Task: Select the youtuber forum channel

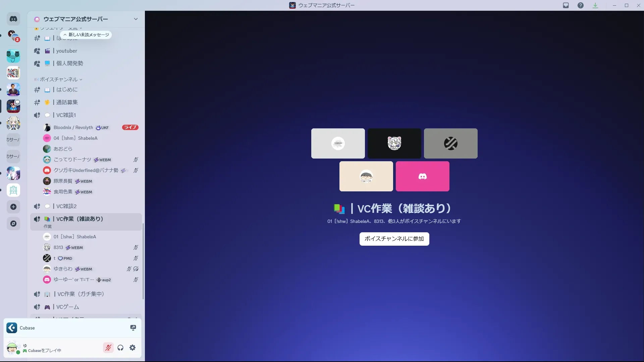Action: click(66, 51)
